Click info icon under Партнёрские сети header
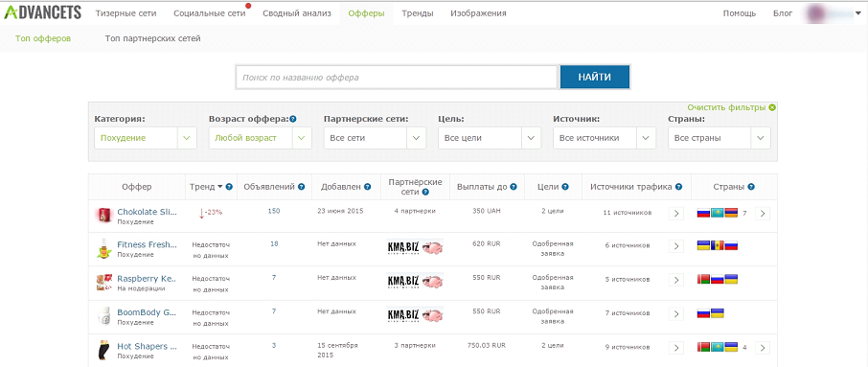 [425, 192]
